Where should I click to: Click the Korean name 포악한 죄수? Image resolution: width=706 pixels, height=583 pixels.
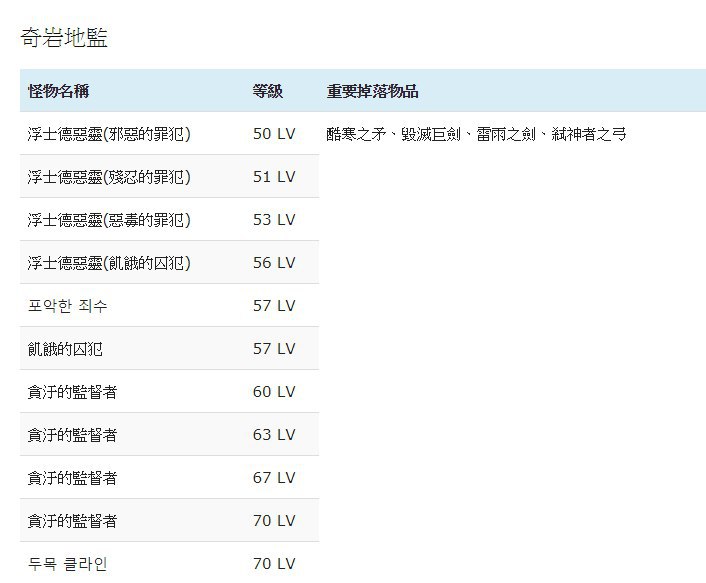point(68,306)
